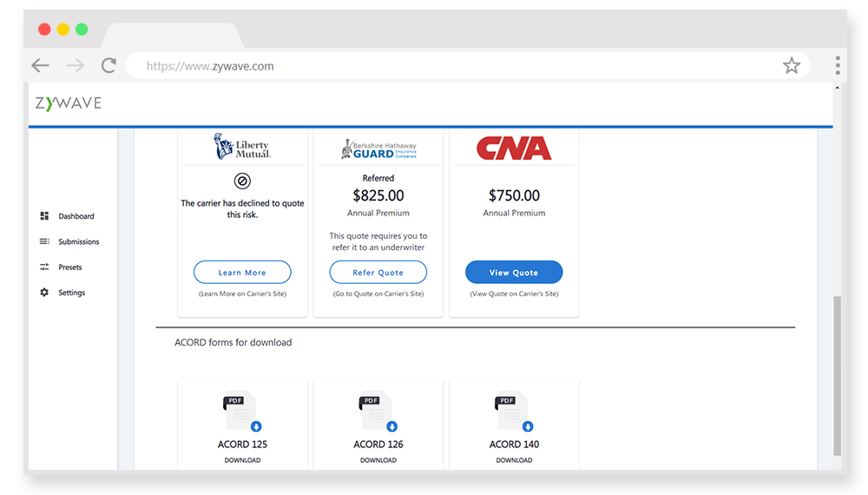Click the Dashboard grid icon
Screen dimensions: 868x495
[x=44, y=216]
